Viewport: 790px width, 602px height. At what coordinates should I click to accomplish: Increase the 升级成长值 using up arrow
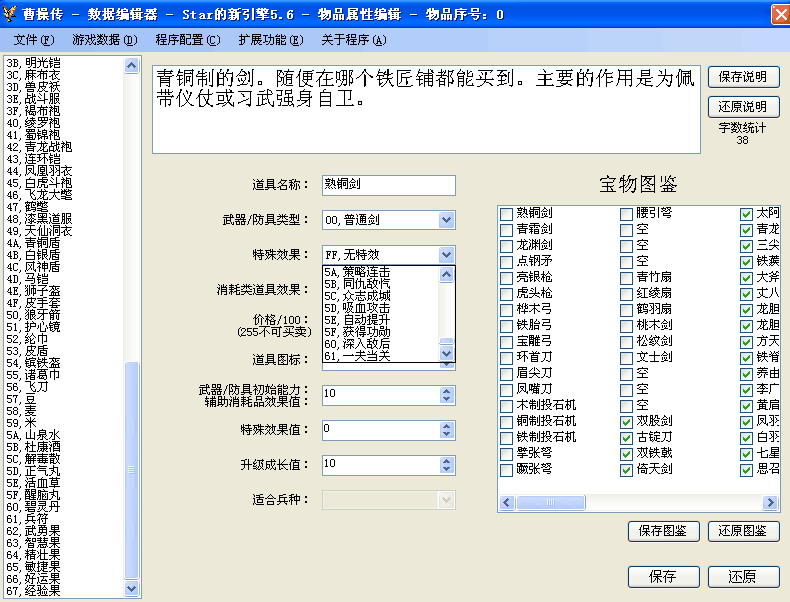(x=447, y=460)
